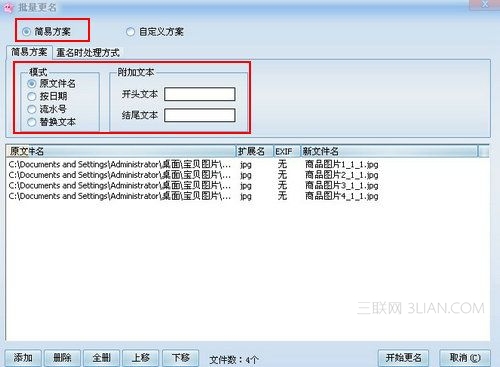The width and height of the screenshot is (500, 367).
Task: Click the 批量更名 title bar icon
Action: point(8,7)
